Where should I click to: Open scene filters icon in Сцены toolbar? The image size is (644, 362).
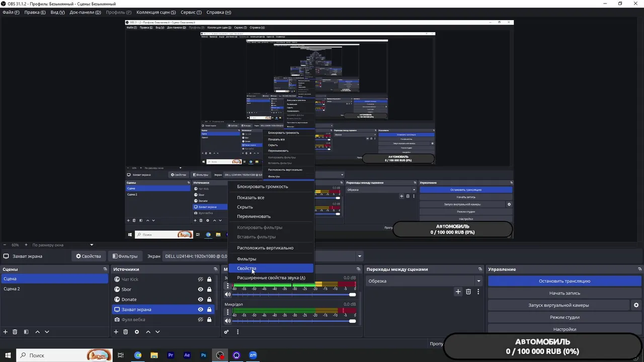tap(26, 332)
